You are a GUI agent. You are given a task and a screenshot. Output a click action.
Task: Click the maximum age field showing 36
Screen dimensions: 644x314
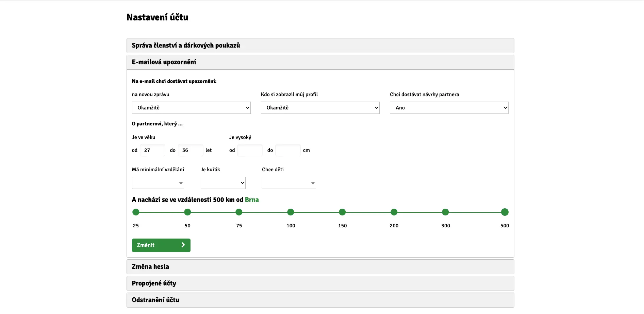click(191, 150)
